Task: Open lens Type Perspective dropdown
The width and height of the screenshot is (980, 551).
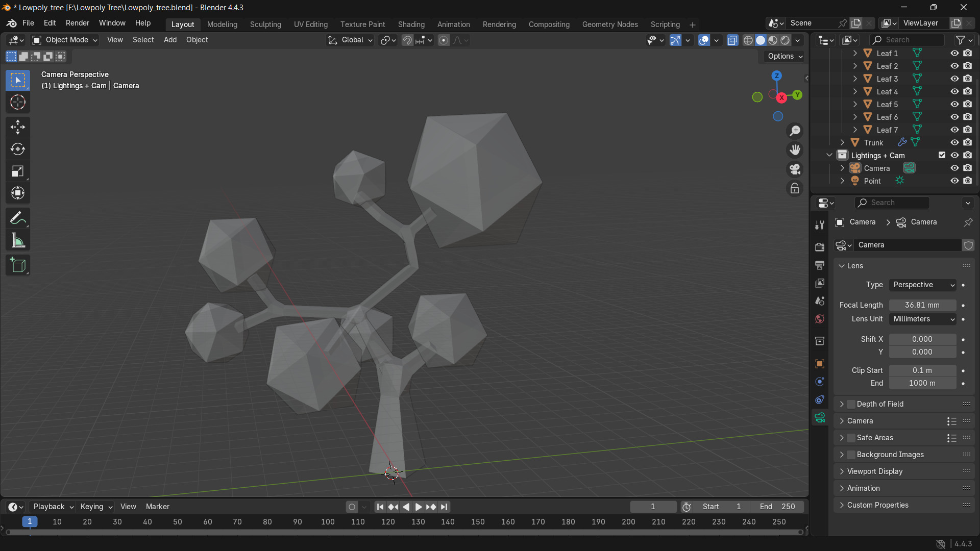Action: [x=923, y=285]
